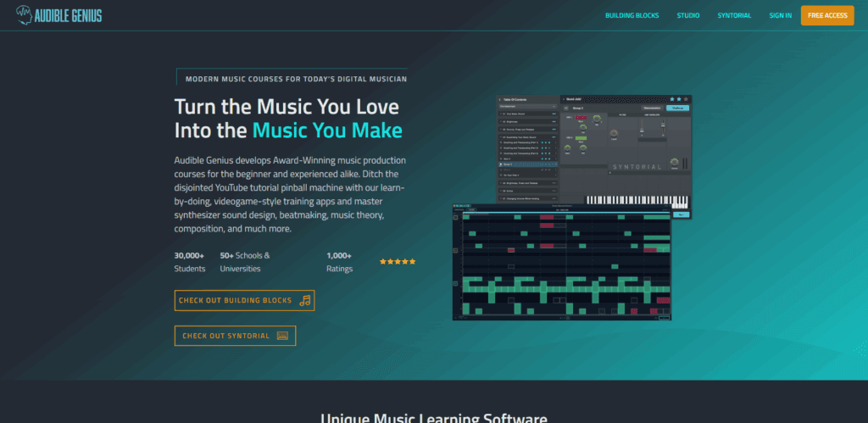Click the "1,000+ Ratings" stat
The width and height of the screenshot is (868, 423).
tap(339, 262)
